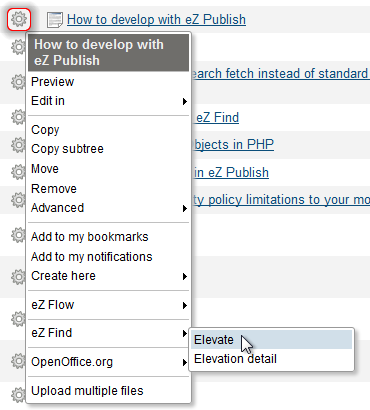Click the 'eZ Find' context menu entry

pos(108,333)
